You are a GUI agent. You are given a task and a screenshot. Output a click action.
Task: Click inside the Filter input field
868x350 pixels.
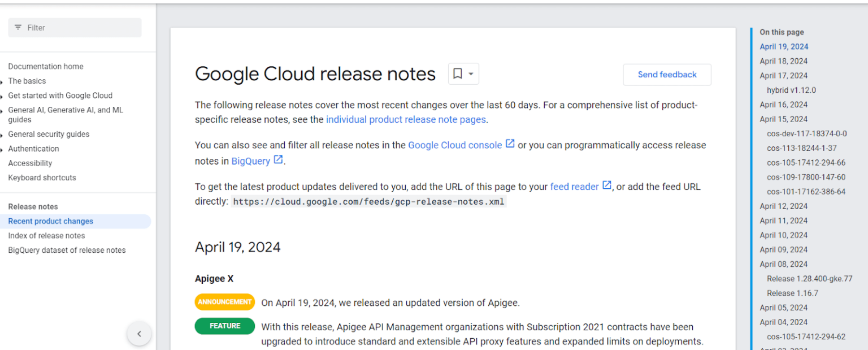73,27
